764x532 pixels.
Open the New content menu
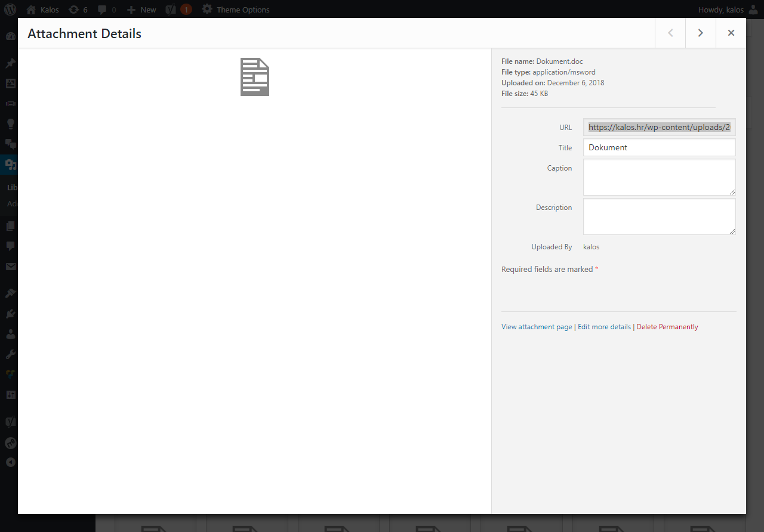[x=141, y=10]
